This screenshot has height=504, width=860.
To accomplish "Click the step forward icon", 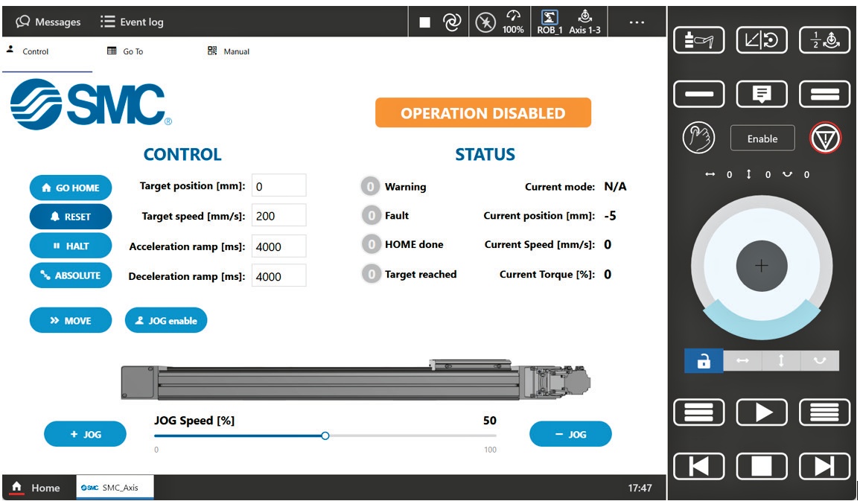I will [824, 465].
